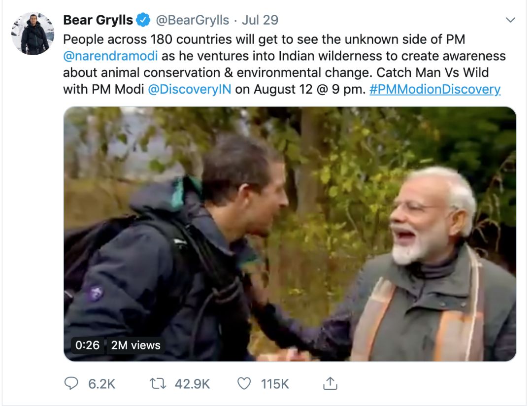This screenshot has width=532, height=406.
Task: View the 42.9K retweets count
Action: pyautogui.click(x=193, y=384)
